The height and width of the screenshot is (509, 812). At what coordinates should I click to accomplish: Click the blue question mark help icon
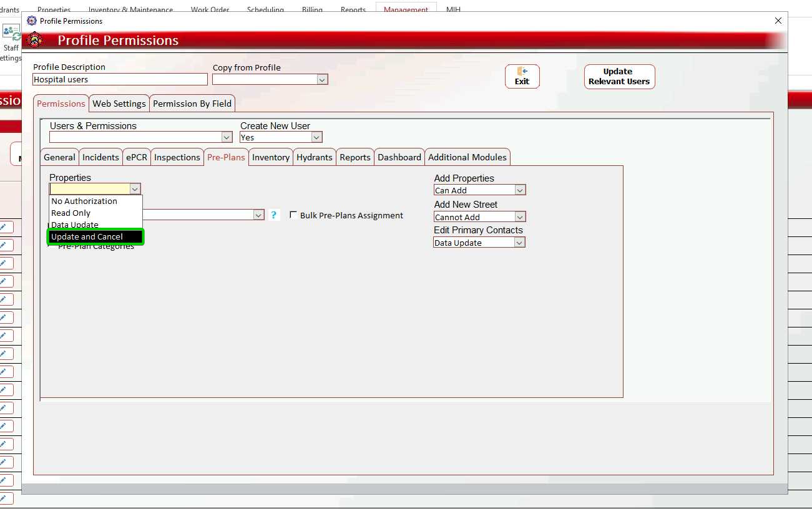click(274, 215)
